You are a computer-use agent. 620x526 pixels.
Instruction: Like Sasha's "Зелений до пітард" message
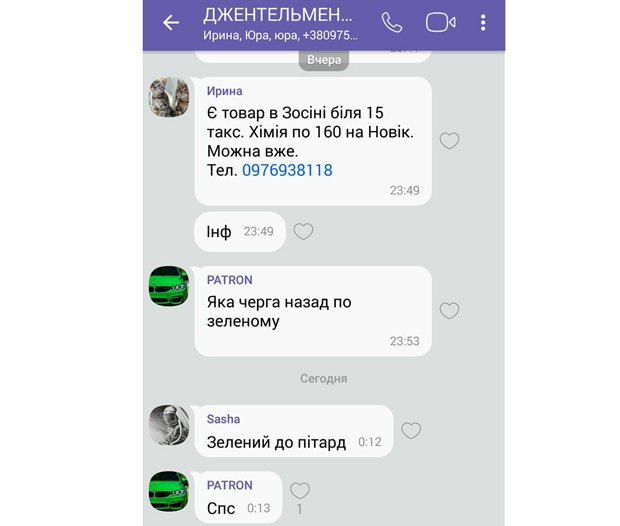tap(411, 430)
